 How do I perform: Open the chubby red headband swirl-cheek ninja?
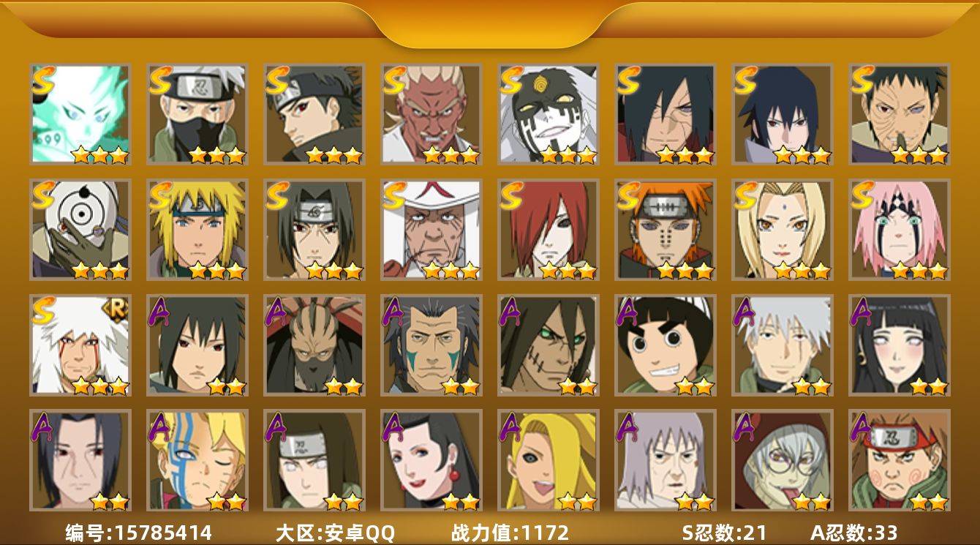900,461
